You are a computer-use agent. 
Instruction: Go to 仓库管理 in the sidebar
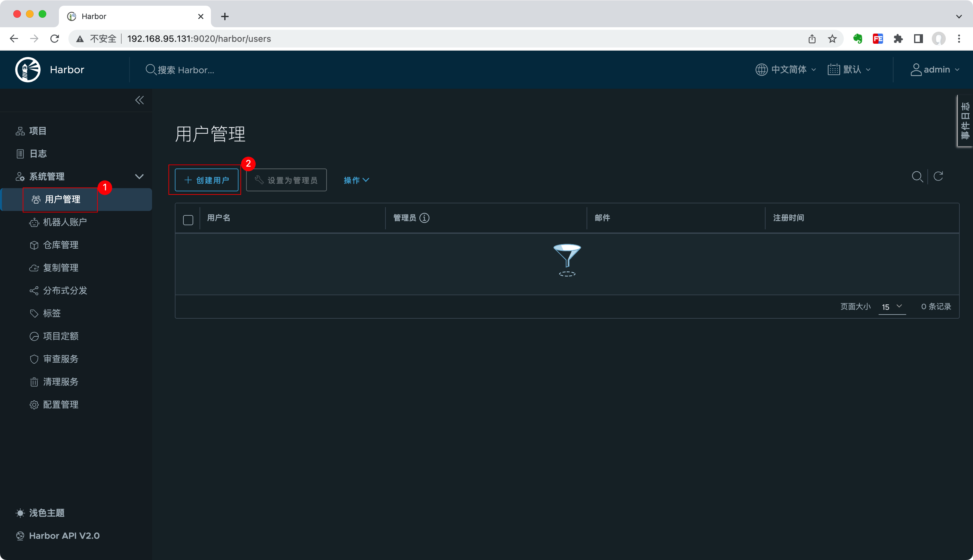coord(60,245)
